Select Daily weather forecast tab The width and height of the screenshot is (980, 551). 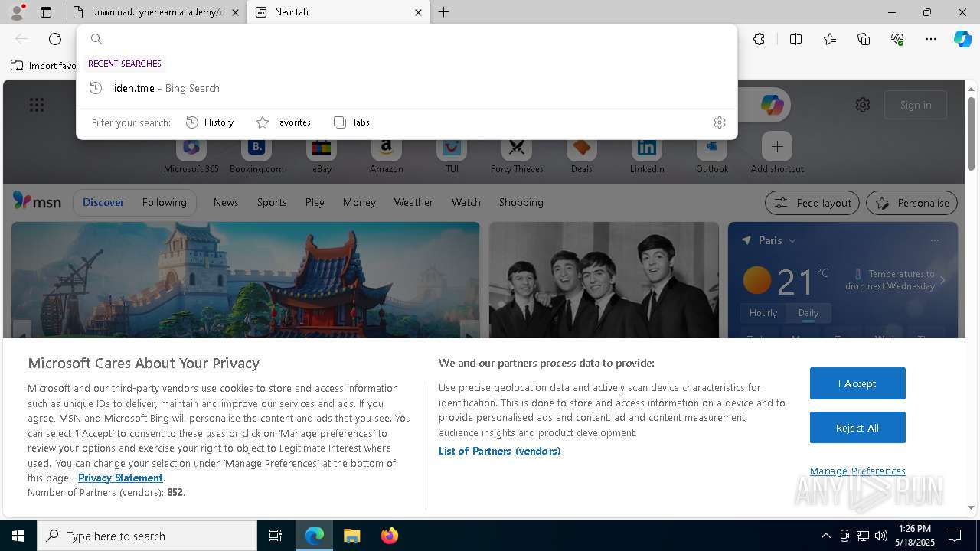pyautogui.click(x=808, y=313)
